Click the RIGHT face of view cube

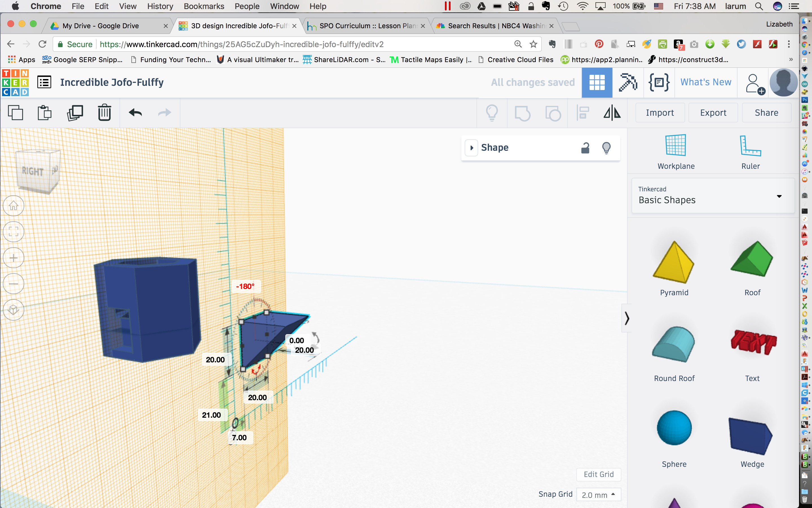click(32, 171)
